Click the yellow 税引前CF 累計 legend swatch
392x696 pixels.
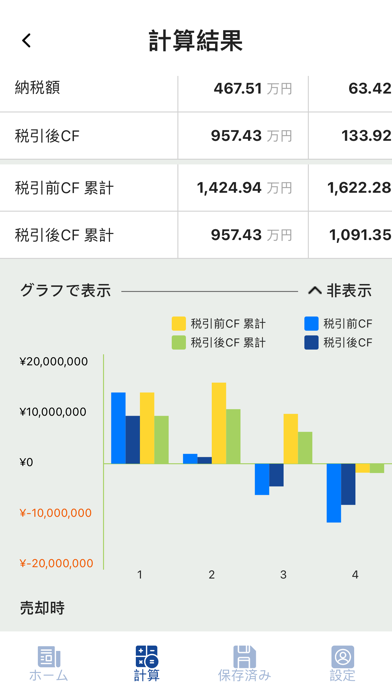pos(178,324)
